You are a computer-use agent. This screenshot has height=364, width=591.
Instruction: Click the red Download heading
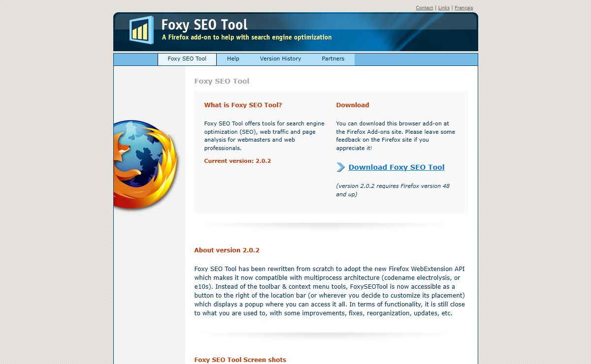(353, 105)
